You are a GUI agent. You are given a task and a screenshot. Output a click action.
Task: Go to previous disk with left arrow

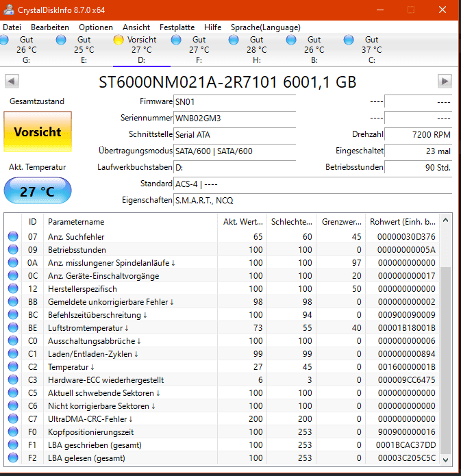[12, 81]
